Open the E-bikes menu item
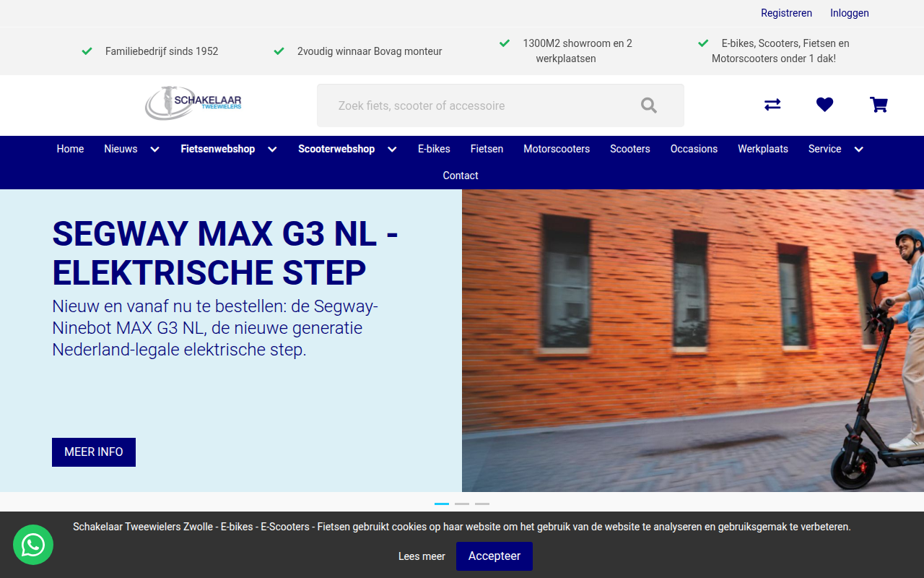This screenshot has height=578, width=924. [434, 149]
